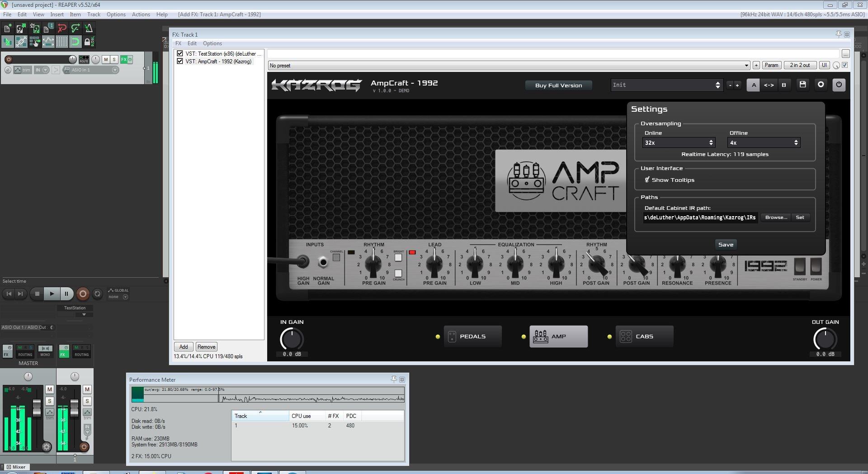The image size is (868, 474).
Task: Click the Open project toolbar icon
Action: coord(21,28)
